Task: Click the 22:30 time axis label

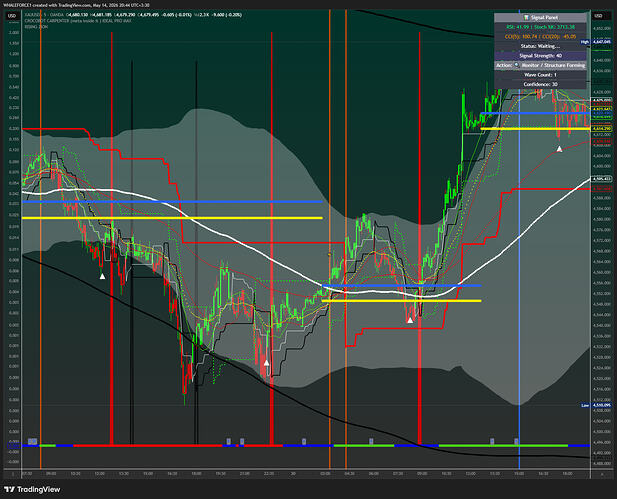Action: coord(269,473)
